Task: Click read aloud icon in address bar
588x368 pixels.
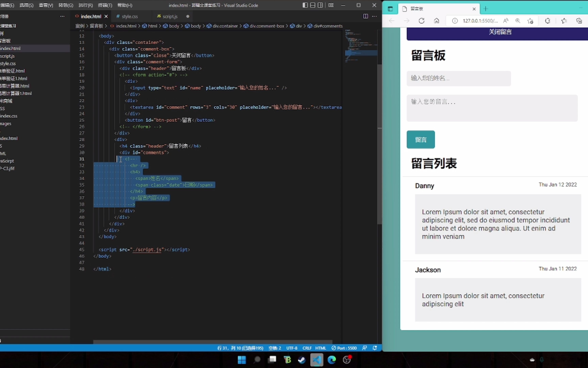Action: (x=506, y=21)
